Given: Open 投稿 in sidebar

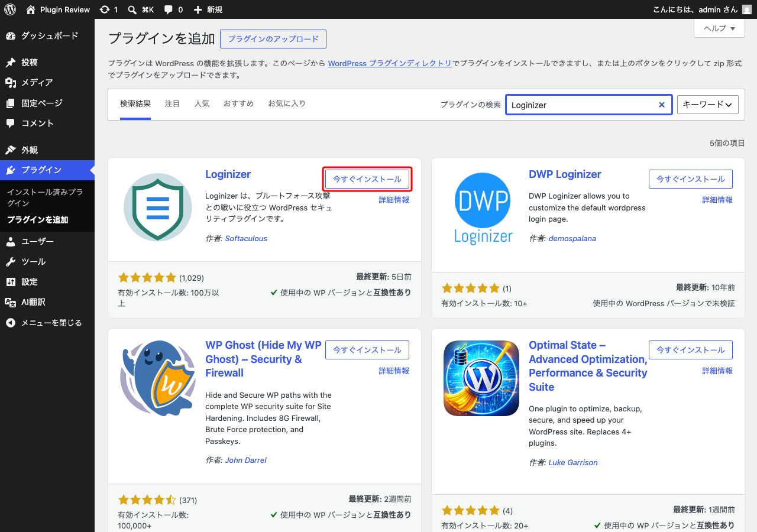Looking at the screenshot, I should pyautogui.click(x=47, y=63).
